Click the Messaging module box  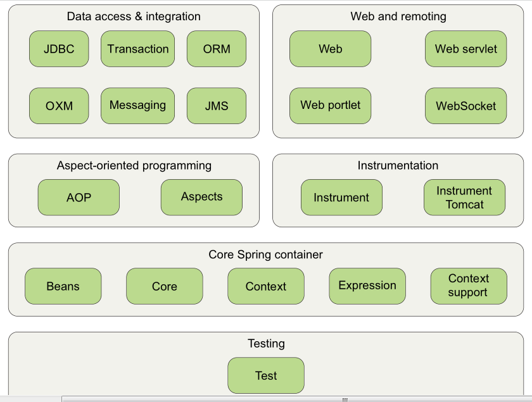click(x=138, y=106)
